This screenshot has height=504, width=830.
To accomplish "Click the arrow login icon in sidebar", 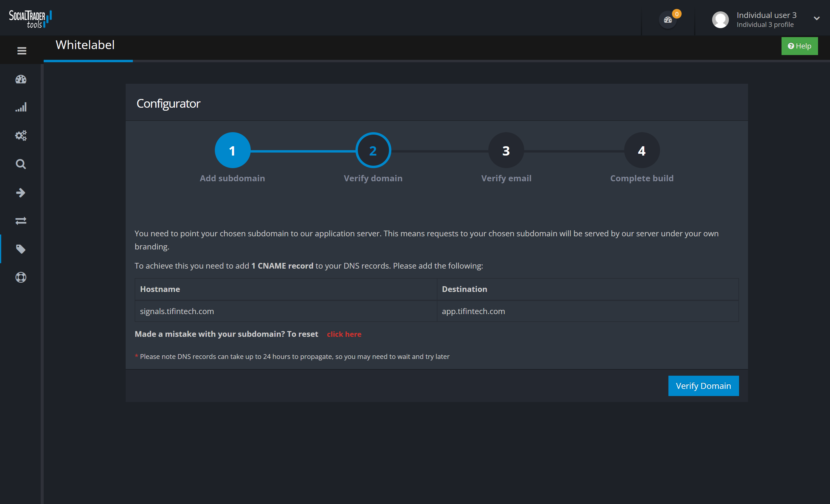I will pyautogui.click(x=21, y=193).
